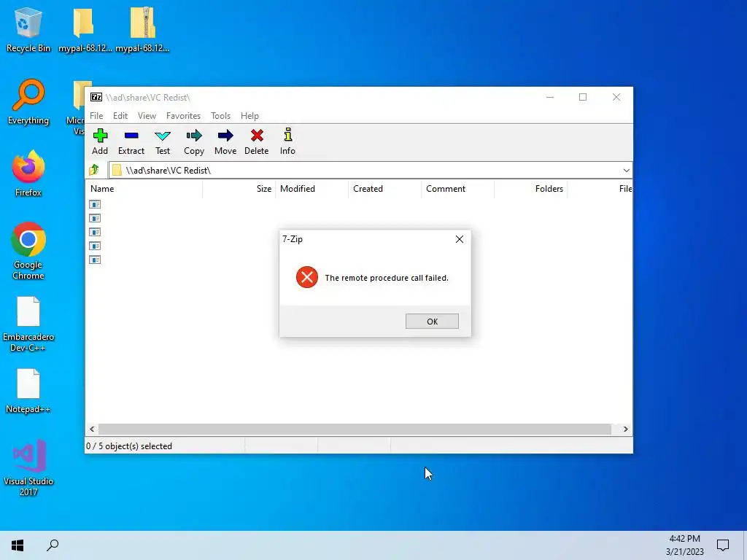Click the horizontal scrollbar track
747x560 pixels.
tap(355, 429)
